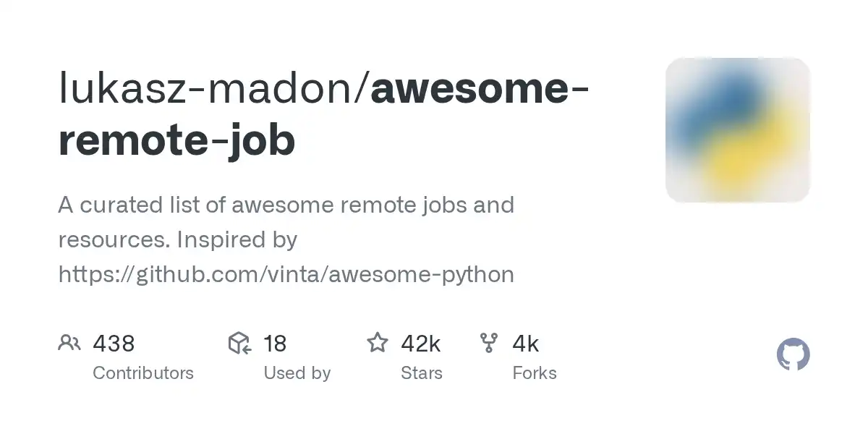The image size is (868, 434).
Task: Click the Used by package icon
Action: [x=239, y=343]
